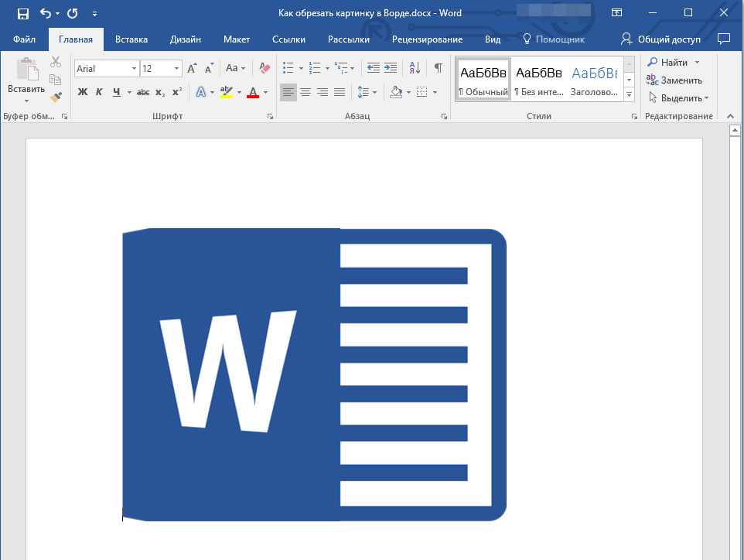Screen dimensions: 744x560
Task: Open the Аа change case dropdown
Action: (235, 68)
